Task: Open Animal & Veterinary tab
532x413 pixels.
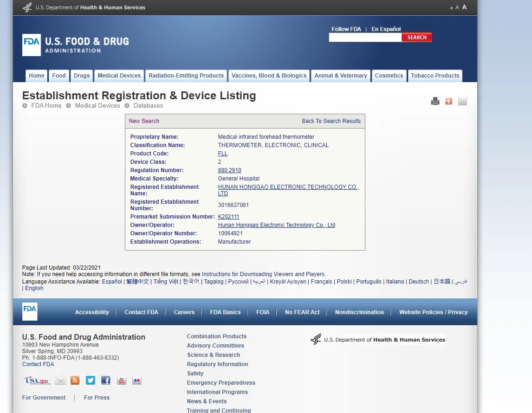Action: tap(341, 76)
